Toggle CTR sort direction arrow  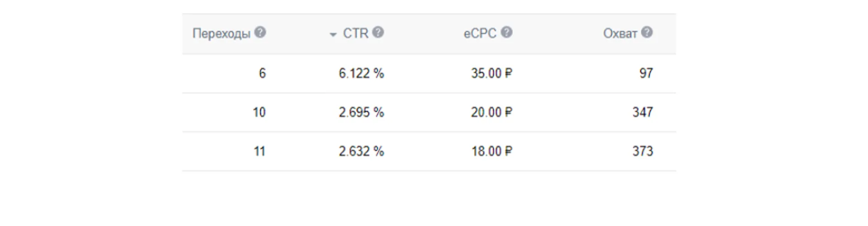tap(333, 34)
